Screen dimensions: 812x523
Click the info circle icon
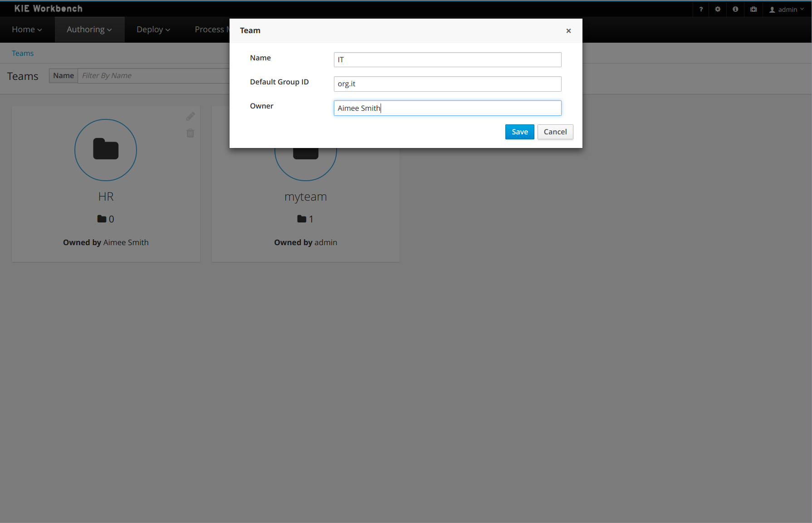735,9
